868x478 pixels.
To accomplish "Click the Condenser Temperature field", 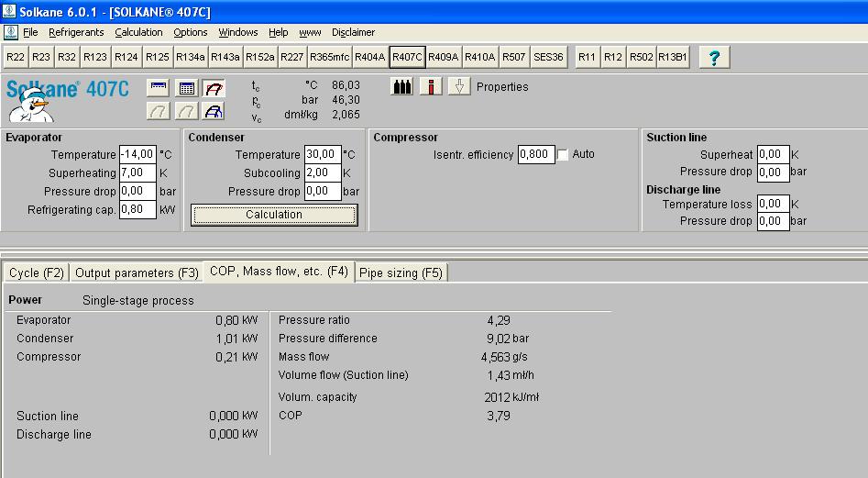I will point(323,154).
